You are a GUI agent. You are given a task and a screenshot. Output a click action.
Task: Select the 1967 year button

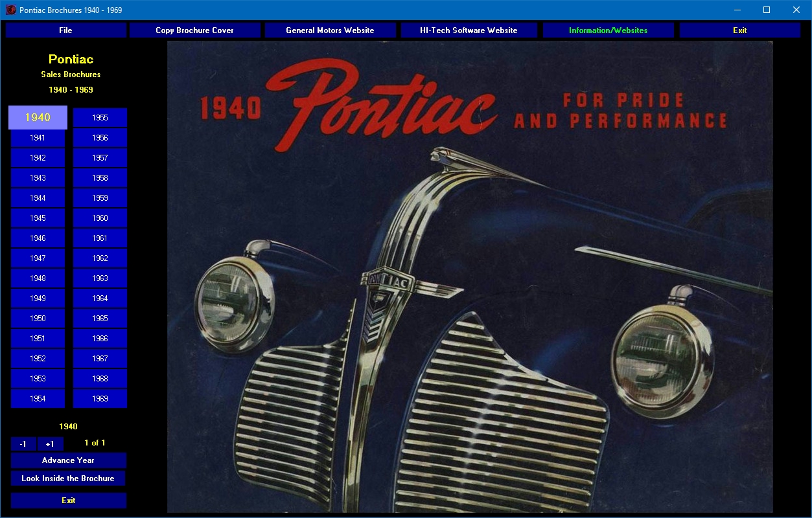coord(100,359)
